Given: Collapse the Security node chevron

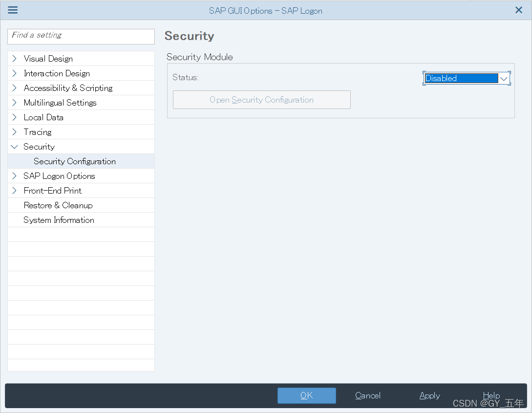Looking at the screenshot, I should pyautogui.click(x=14, y=147).
